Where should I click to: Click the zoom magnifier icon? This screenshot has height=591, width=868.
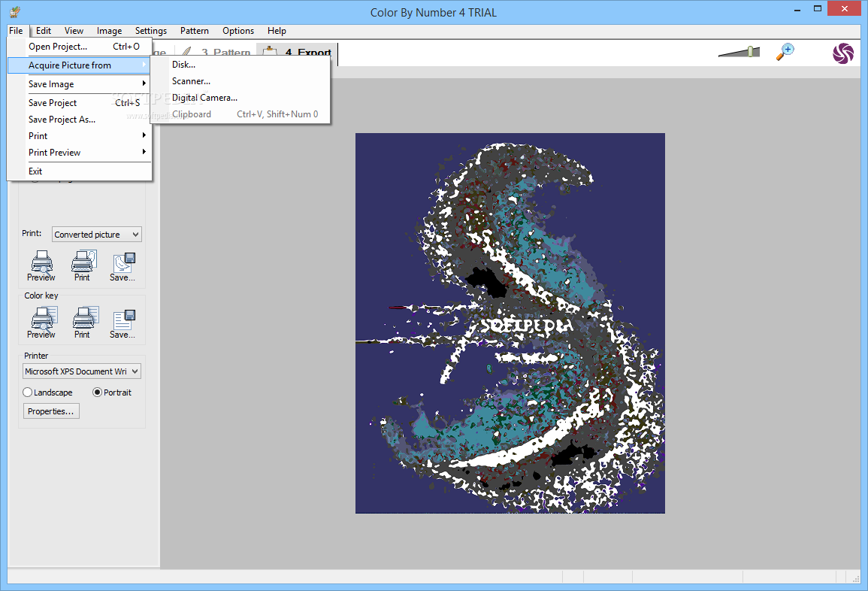pyautogui.click(x=785, y=52)
